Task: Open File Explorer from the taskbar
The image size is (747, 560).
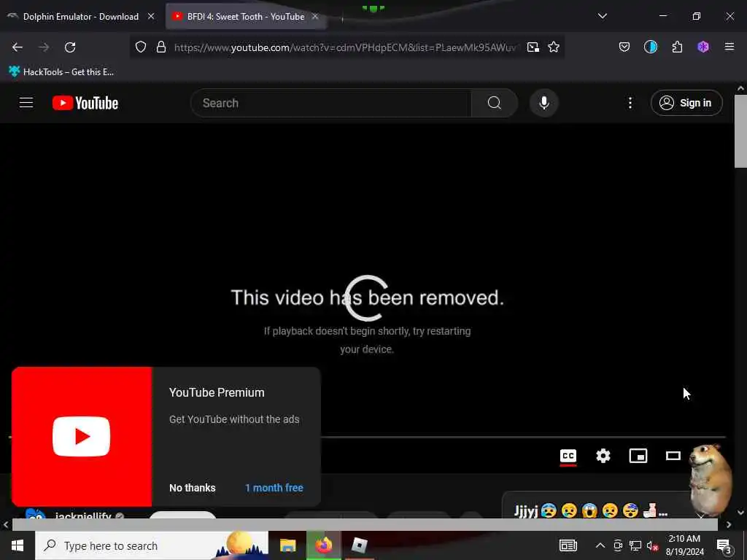Action: point(287,545)
